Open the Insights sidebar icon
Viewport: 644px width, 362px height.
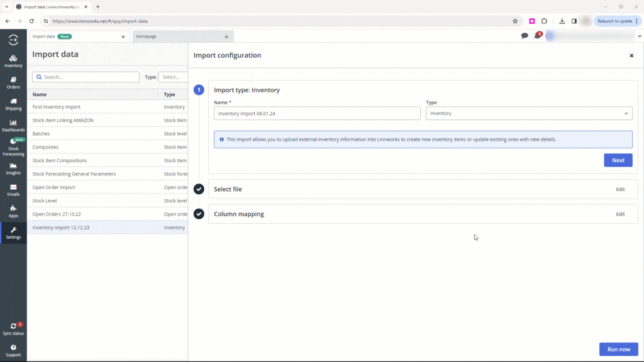point(13,168)
